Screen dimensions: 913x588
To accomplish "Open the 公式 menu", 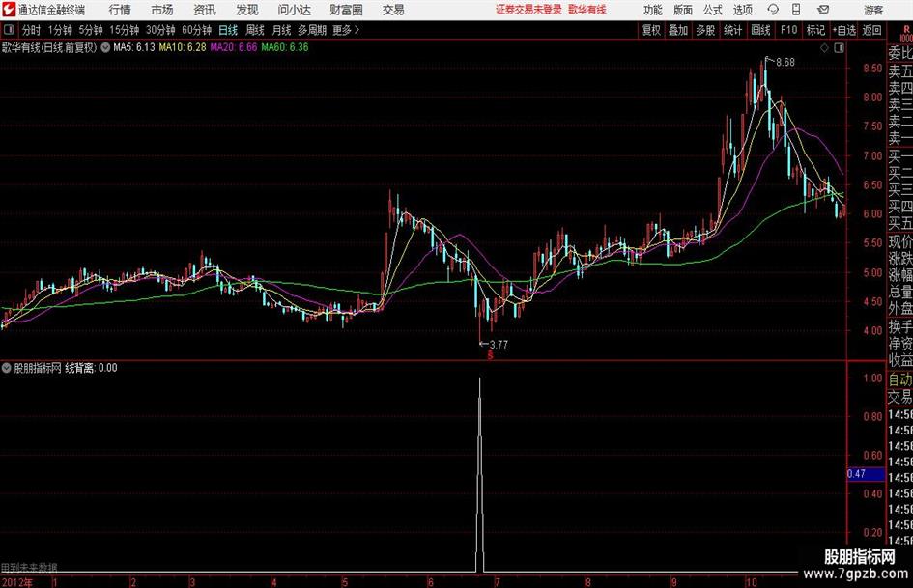I will tap(713, 10).
